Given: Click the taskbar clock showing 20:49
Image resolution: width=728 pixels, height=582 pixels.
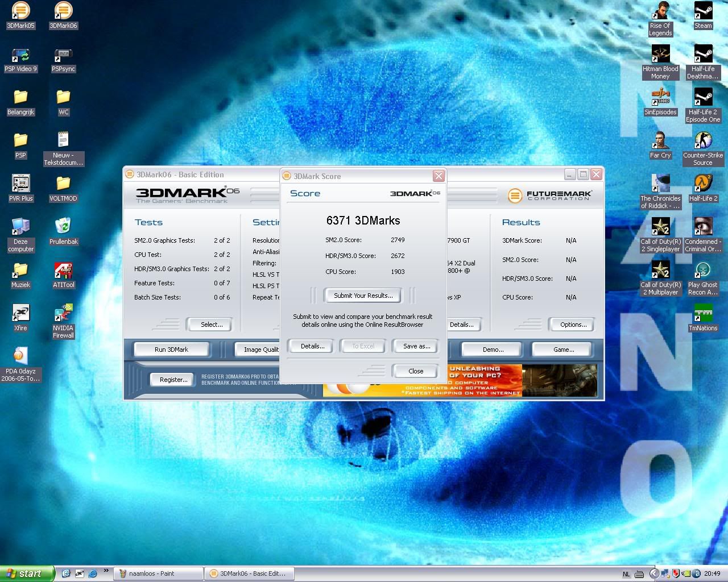Looking at the screenshot, I should 712,574.
